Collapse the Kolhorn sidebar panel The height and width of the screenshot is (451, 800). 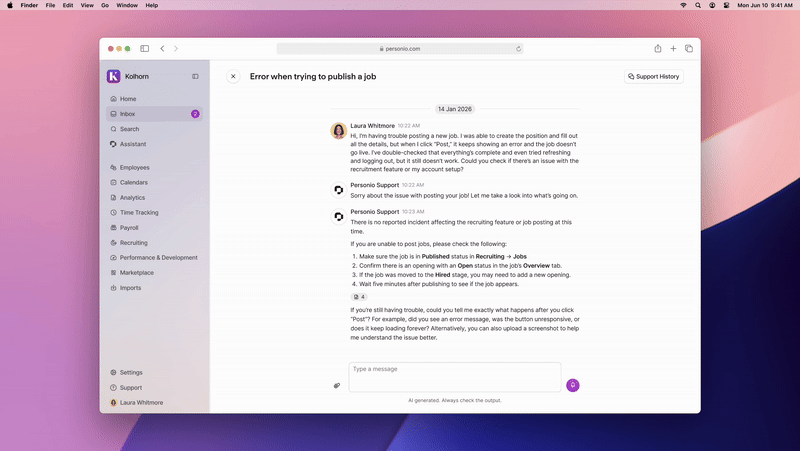[195, 76]
